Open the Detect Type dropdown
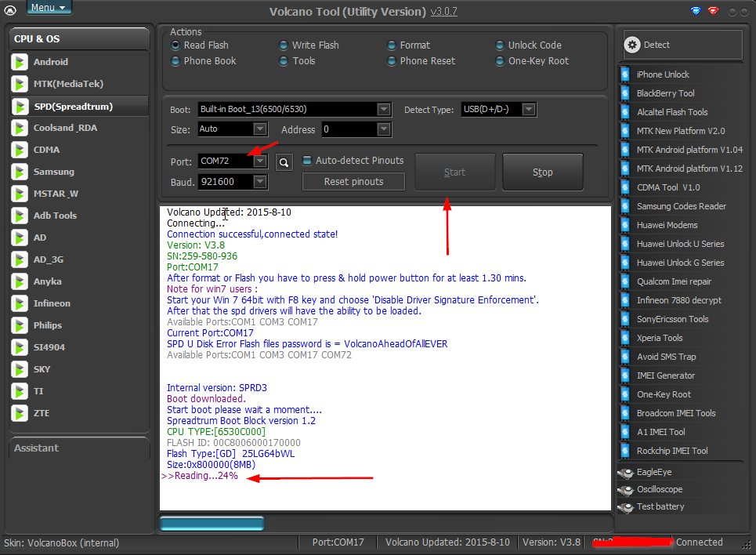756x555 pixels. pos(529,110)
